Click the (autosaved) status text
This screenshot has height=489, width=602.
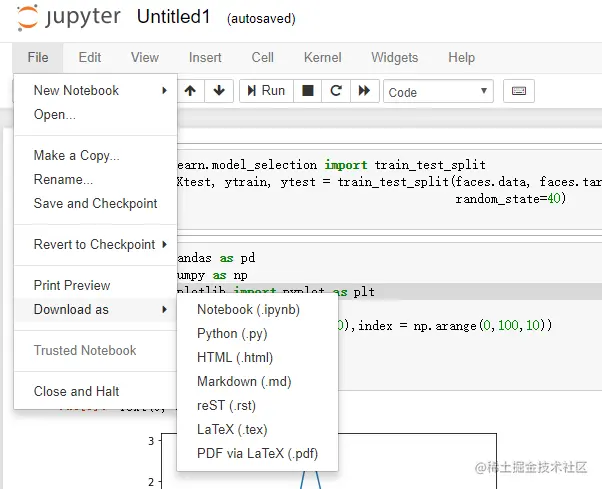coord(261,18)
